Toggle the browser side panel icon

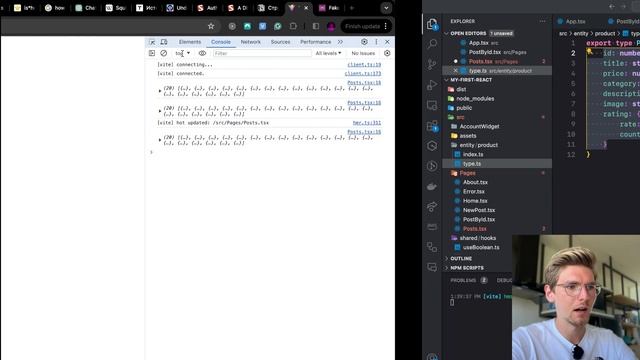point(316,26)
